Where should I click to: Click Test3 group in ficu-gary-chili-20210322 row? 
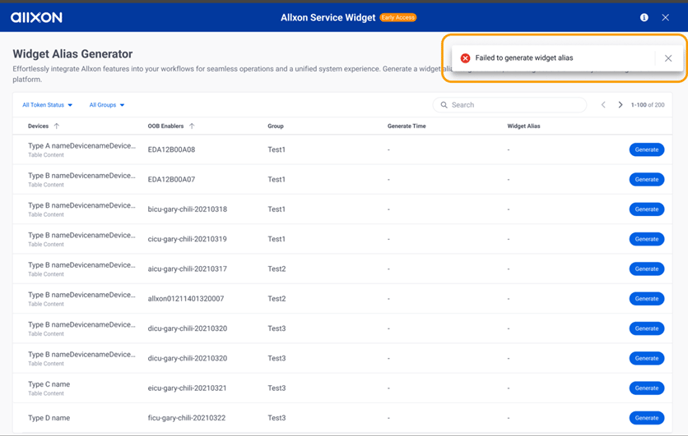[x=277, y=418]
